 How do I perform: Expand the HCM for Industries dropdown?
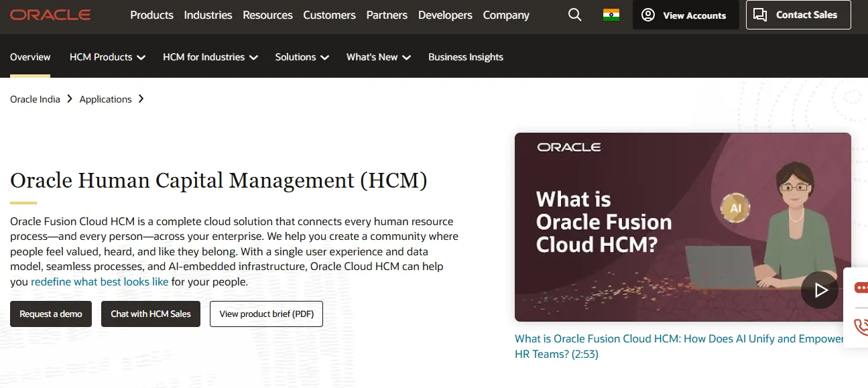click(210, 57)
